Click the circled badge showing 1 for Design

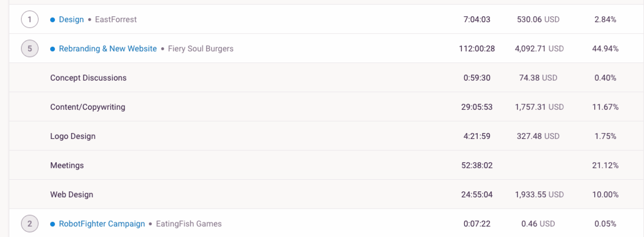(x=29, y=19)
